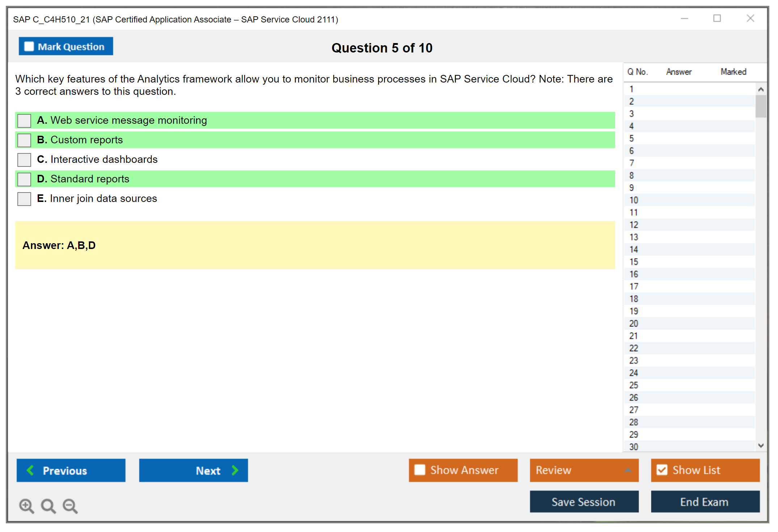778x532 pixels.
Task: Jump to question 10 in the list
Action: click(634, 200)
